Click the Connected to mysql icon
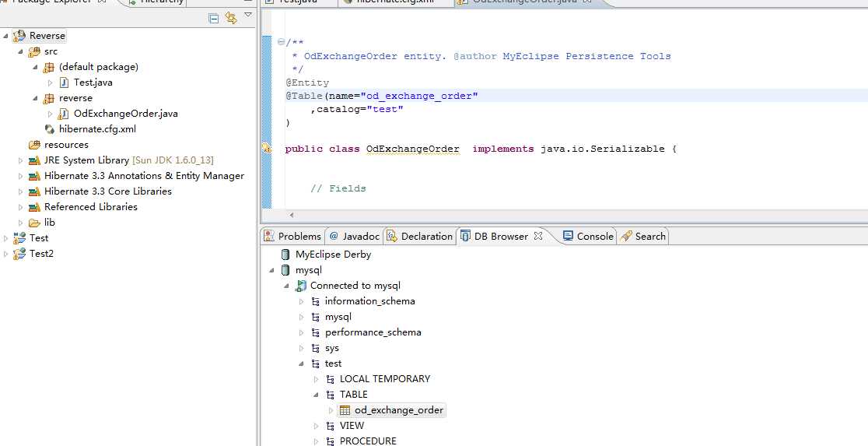The image size is (868, 446). tap(300, 286)
